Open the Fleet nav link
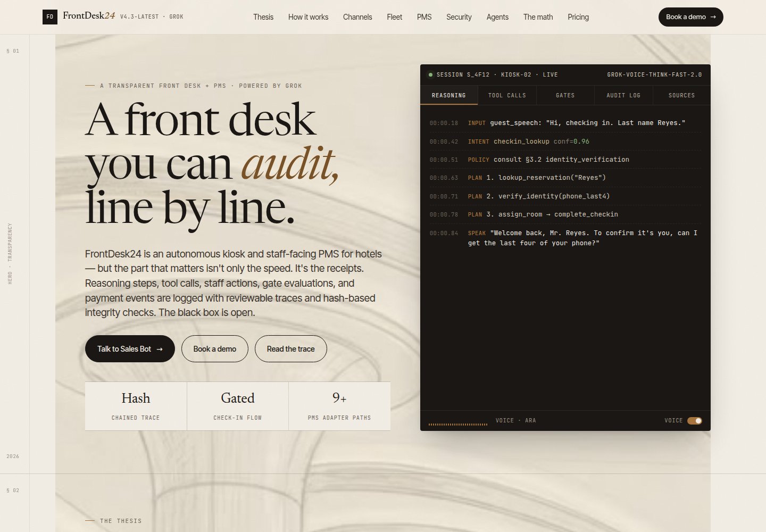Screen dimensions: 766x532 point(394,17)
